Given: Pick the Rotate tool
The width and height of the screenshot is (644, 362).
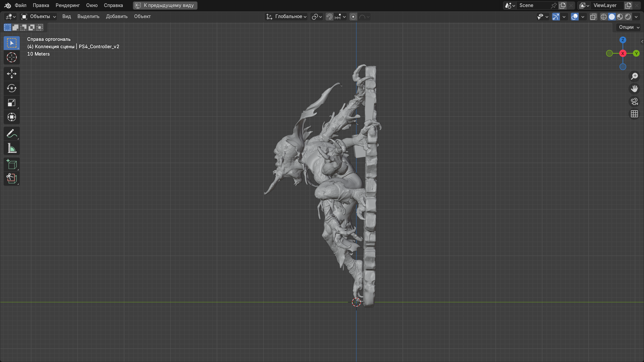Looking at the screenshot, I should click(x=12, y=88).
